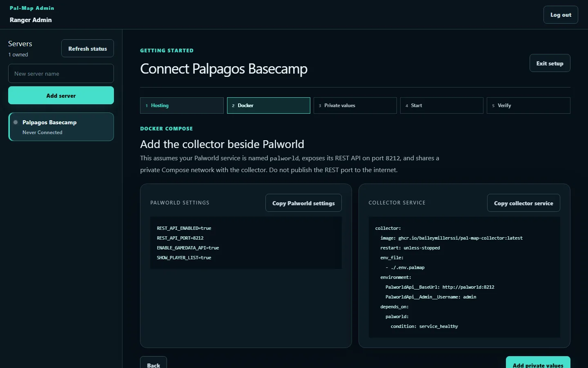Click the REST_API_PORT=8212 line
This screenshot has width=588, height=368.
coord(180,238)
